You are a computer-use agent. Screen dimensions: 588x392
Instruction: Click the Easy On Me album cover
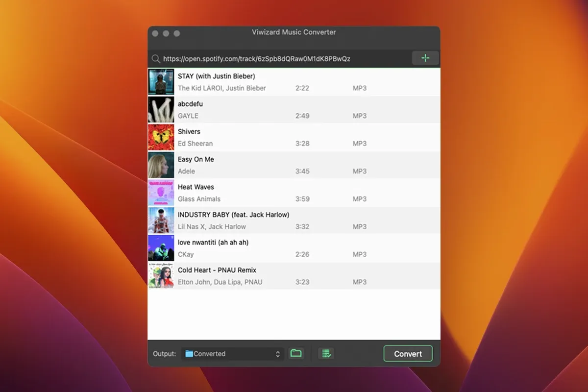pos(161,165)
